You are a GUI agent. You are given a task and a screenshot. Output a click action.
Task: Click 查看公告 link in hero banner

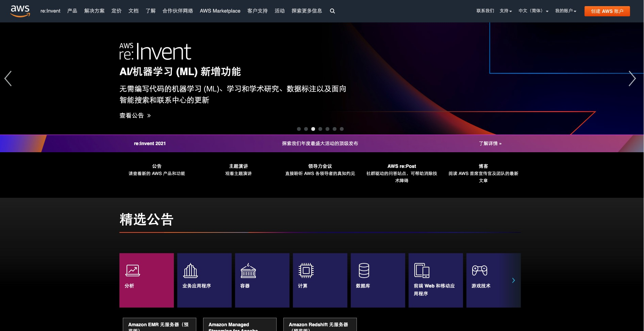(x=135, y=116)
